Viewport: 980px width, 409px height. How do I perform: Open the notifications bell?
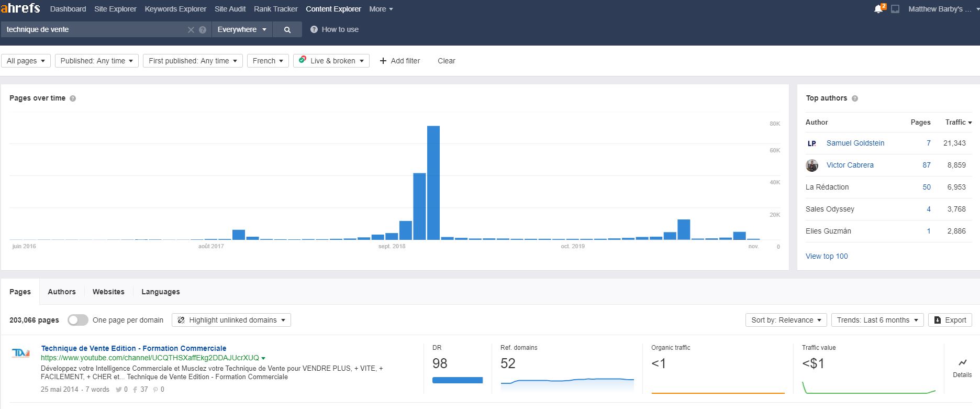[x=879, y=9]
